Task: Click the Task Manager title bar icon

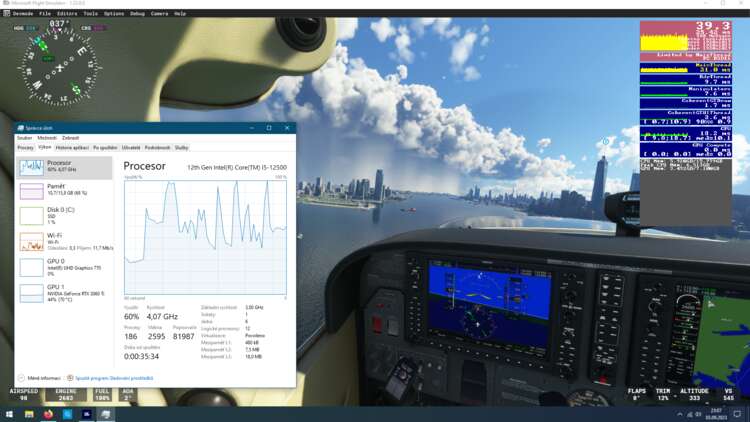Action: 21,128
